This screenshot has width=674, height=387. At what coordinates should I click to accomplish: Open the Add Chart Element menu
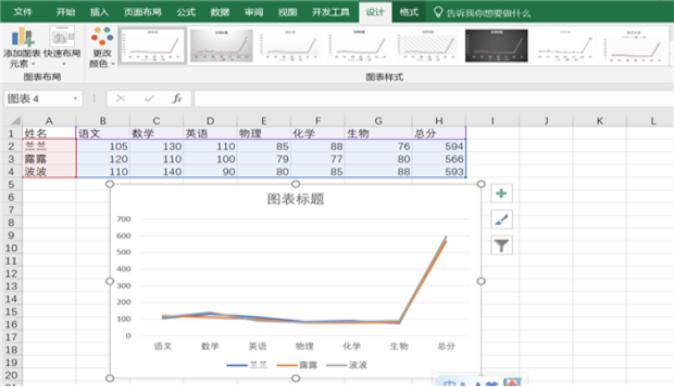[22, 47]
